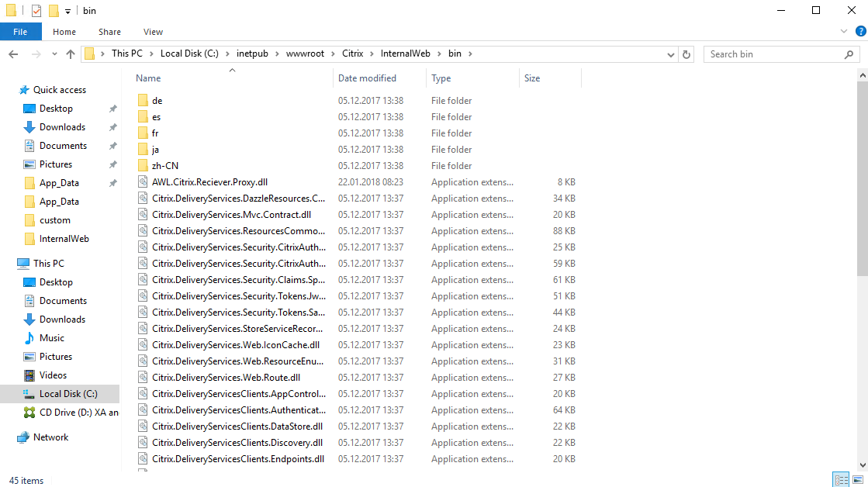Viewport: 868px width, 487px height.
Task: Collapse the Quick access section
Action: pyautogui.click(x=16, y=89)
